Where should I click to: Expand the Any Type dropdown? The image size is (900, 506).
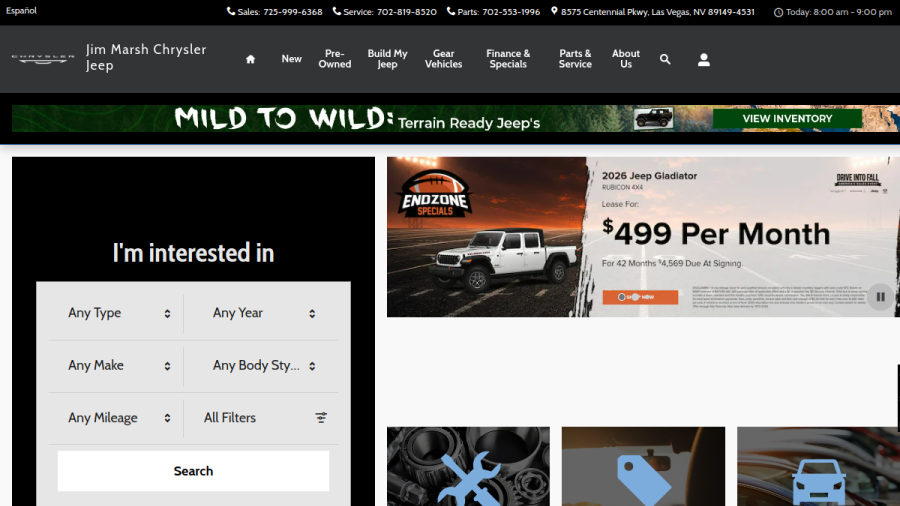[119, 313]
